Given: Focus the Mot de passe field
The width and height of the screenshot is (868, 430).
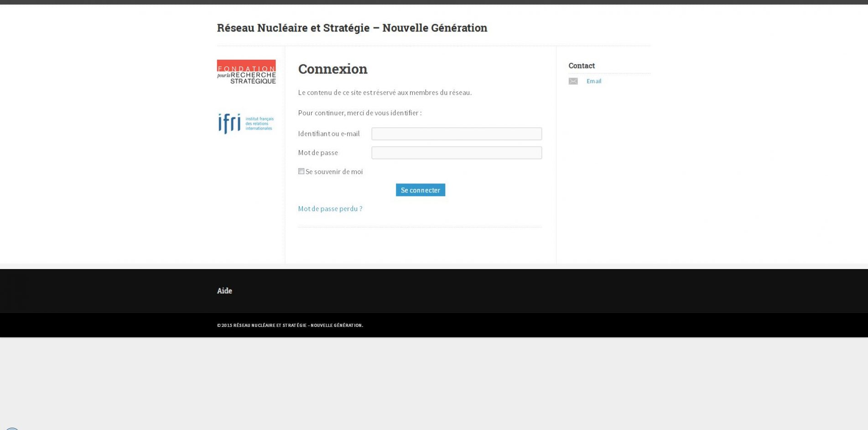Looking at the screenshot, I should (457, 153).
